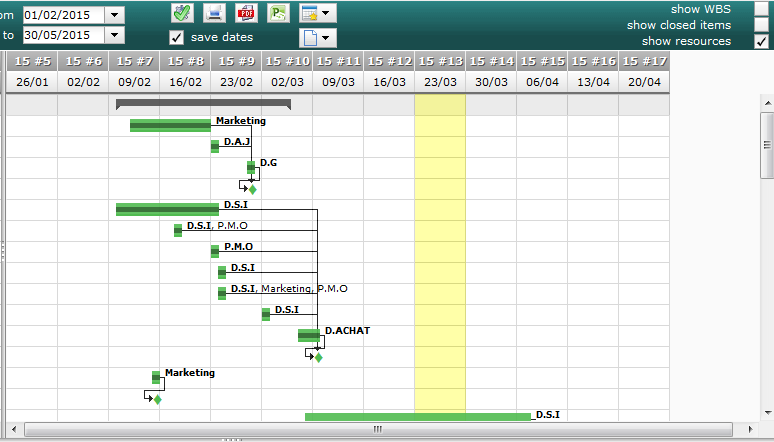Click the printer icon to print
The width and height of the screenshot is (774, 442).
[x=213, y=13]
